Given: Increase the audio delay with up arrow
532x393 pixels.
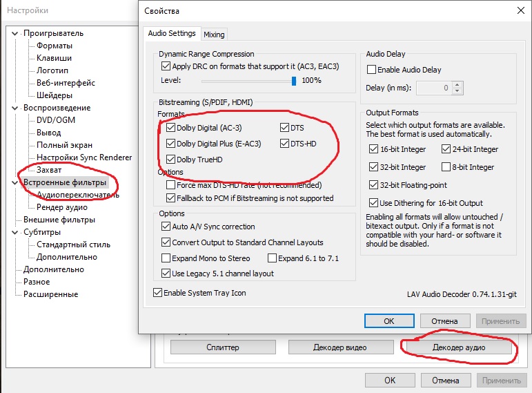Looking at the screenshot, I should [458, 85].
